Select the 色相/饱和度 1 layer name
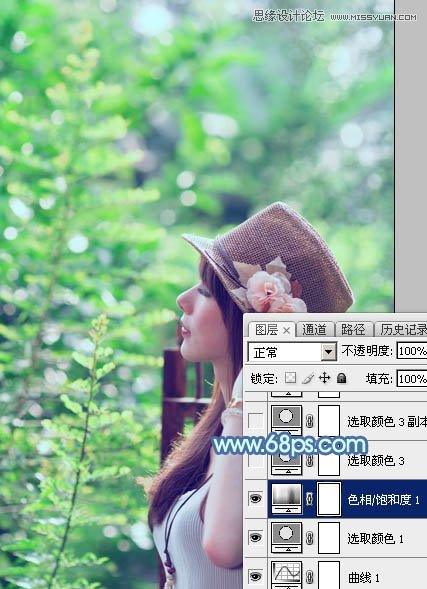 click(x=383, y=500)
